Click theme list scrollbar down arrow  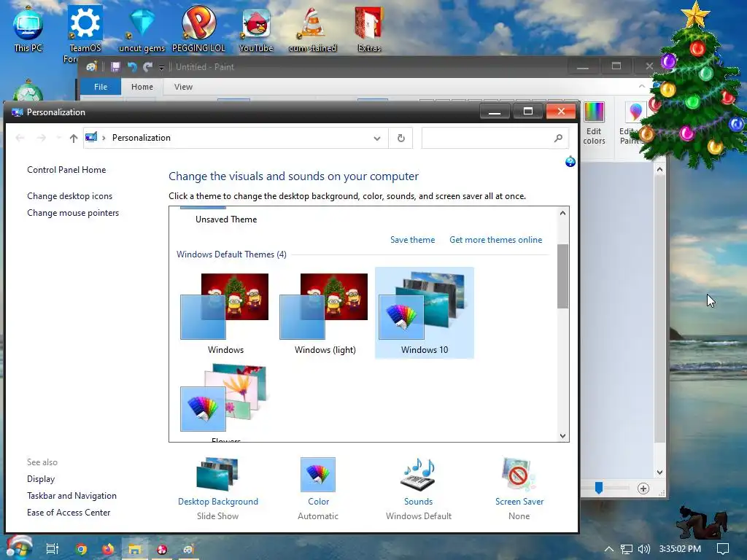click(562, 436)
